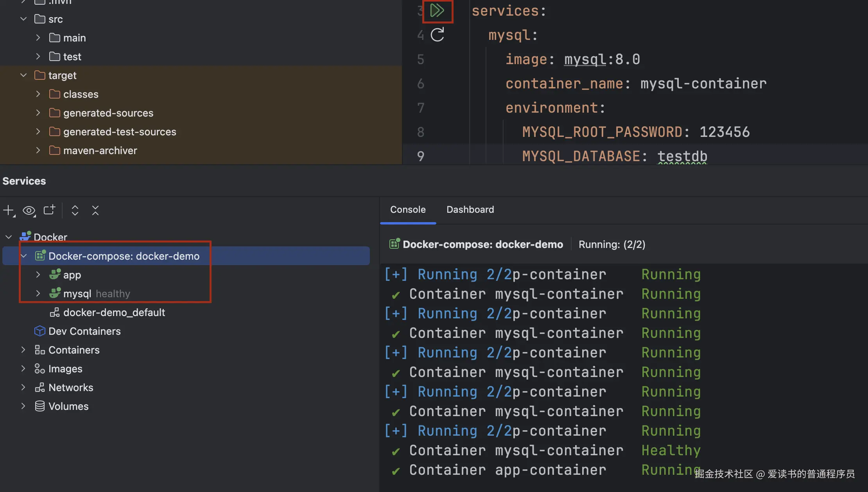Select the Console tab
This screenshot has height=492, width=868.
(407, 210)
